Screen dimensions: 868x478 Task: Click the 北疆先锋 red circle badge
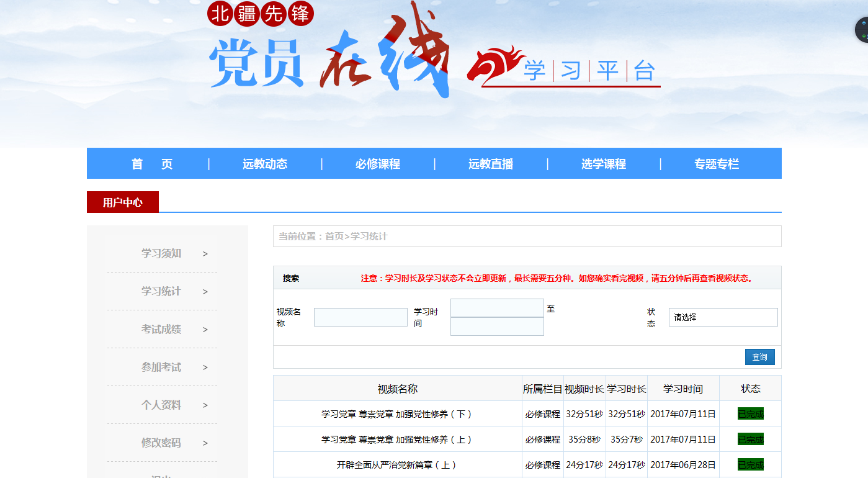click(x=261, y=14)
